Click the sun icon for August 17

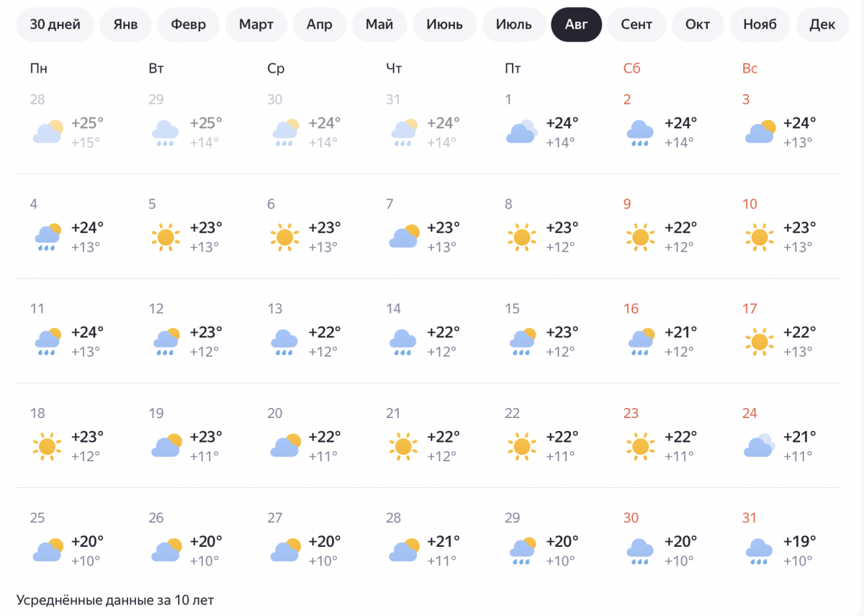tap(759, 341)
